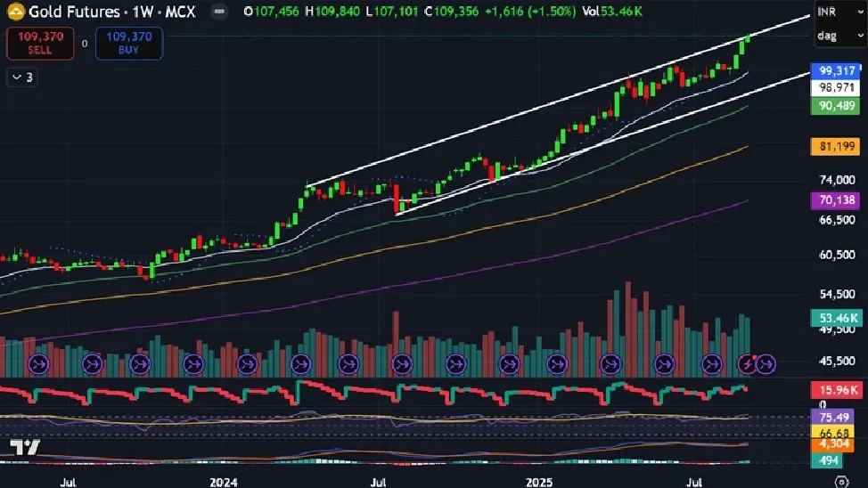Click the round minus button beside MCX
This screenshot has height=488, width=868.
pos(219,11)
